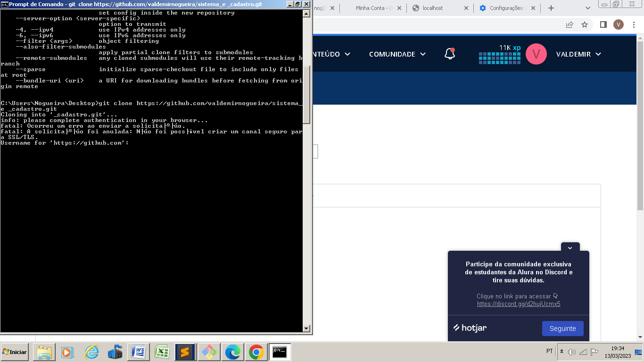Click the Chrome share page icon
644x362 pixels.
pyautogui.click(x=570, y=25)
